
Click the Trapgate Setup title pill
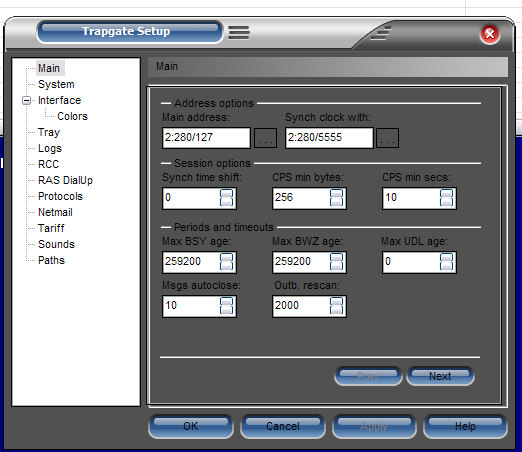(x=129, y=32)
